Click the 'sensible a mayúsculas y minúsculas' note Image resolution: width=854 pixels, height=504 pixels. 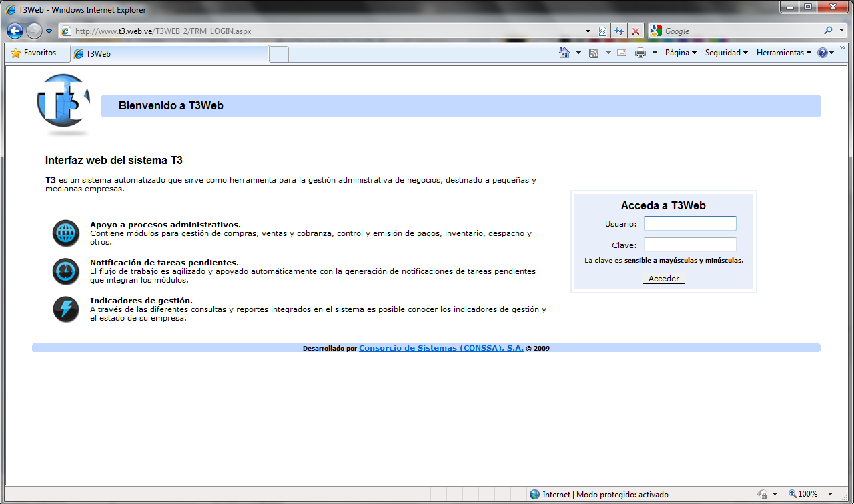click(683, 261)
